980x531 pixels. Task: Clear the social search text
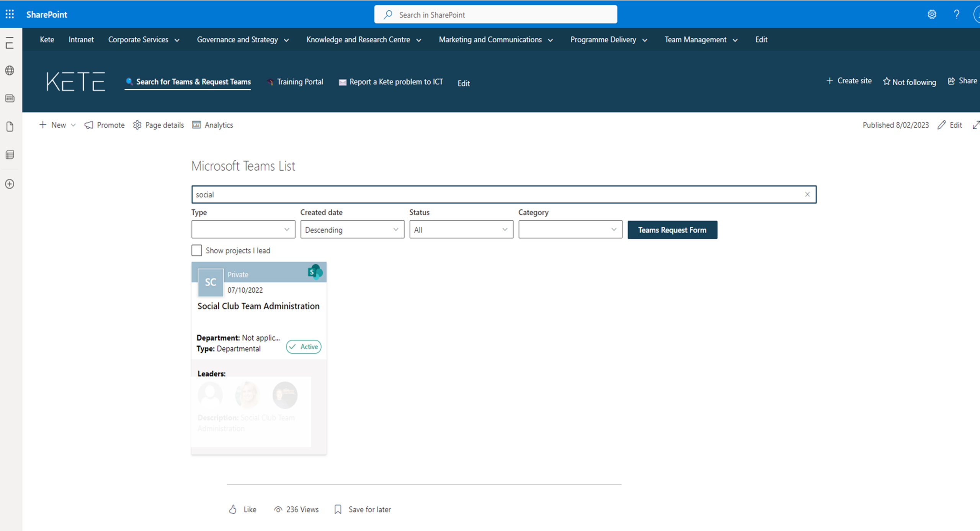pyautogui.click(x=807, y=194)
